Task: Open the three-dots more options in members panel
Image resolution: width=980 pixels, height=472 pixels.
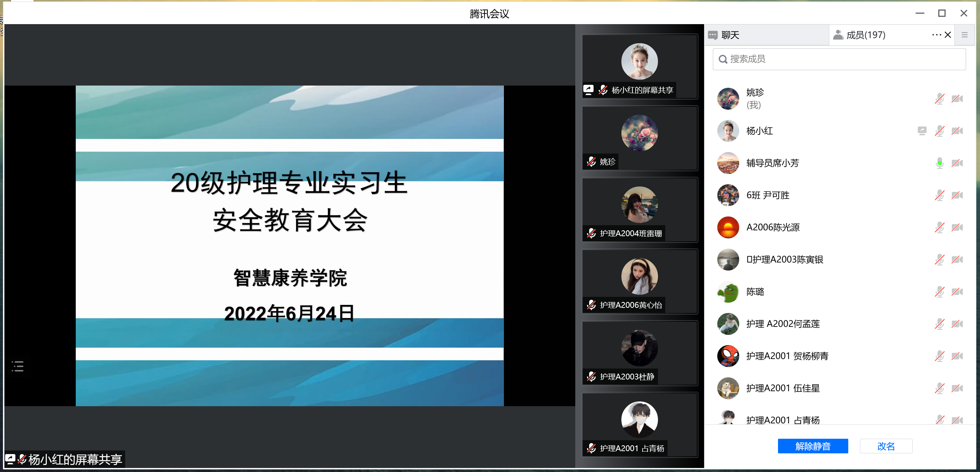Action: click(936, 35)
